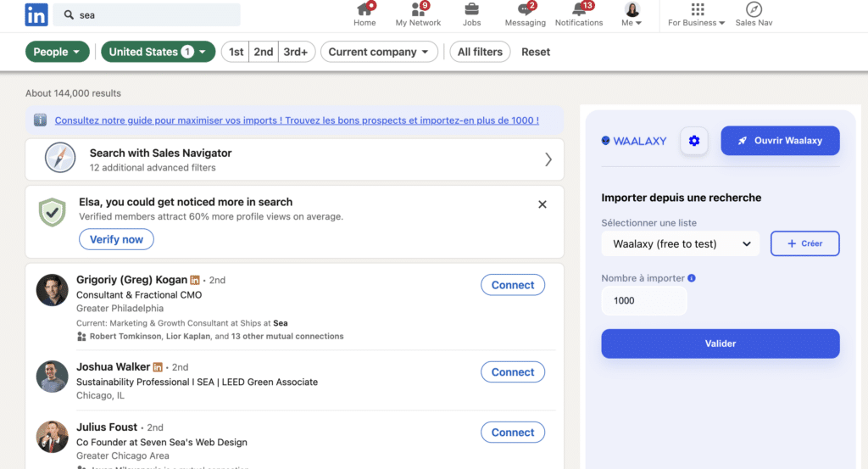Image resolution: width=868 pixels, height=469 pixels.
Task: Open Messaging icon
Action: [x=525, y=9]
